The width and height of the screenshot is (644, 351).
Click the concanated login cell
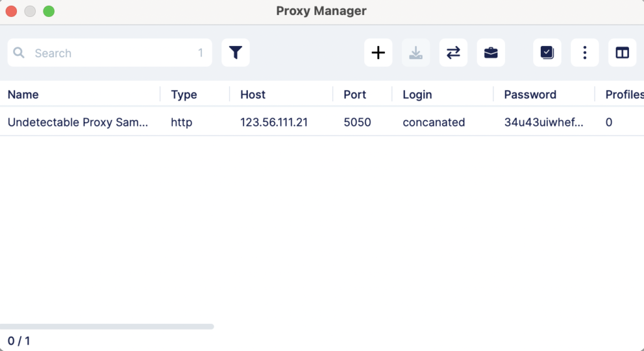click(434, 122)
